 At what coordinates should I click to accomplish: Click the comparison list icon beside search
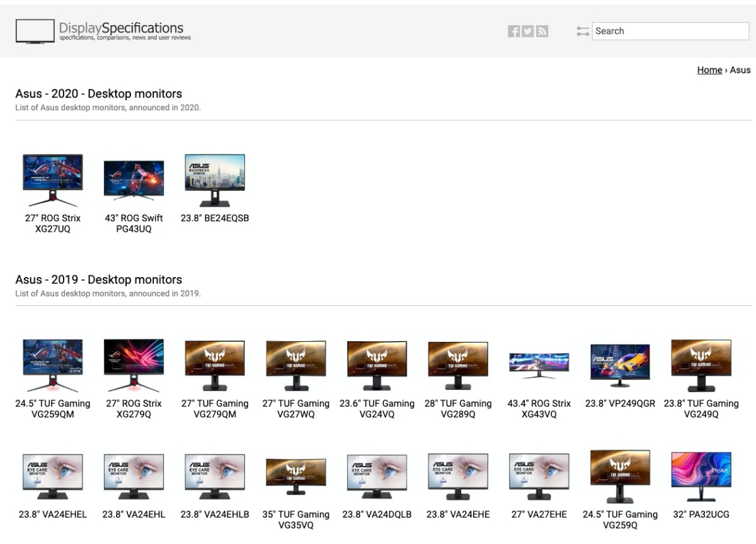pos(583,31)
